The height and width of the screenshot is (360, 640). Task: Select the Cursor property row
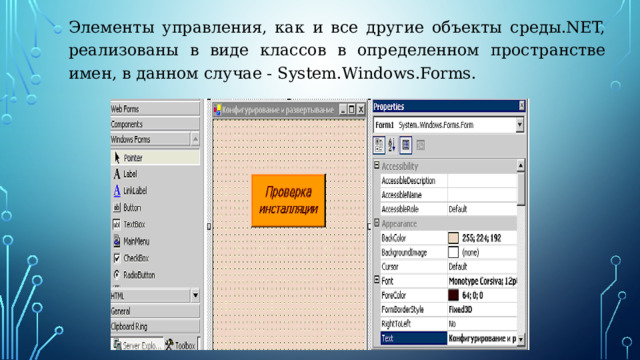[449, 267]
